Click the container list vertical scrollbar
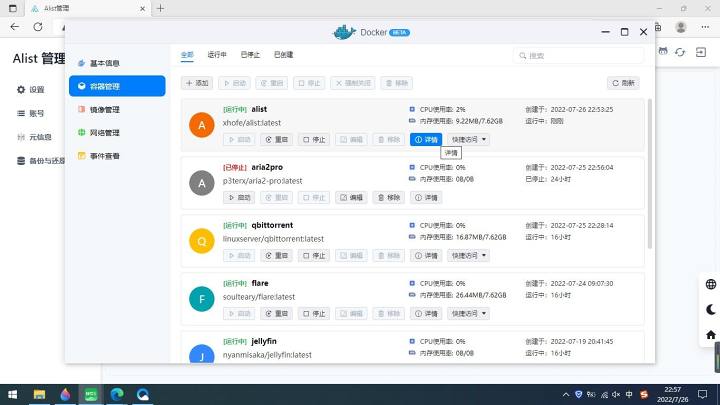Screen dimensions: 720x405 pyautogui.click(x=650, y=174)
